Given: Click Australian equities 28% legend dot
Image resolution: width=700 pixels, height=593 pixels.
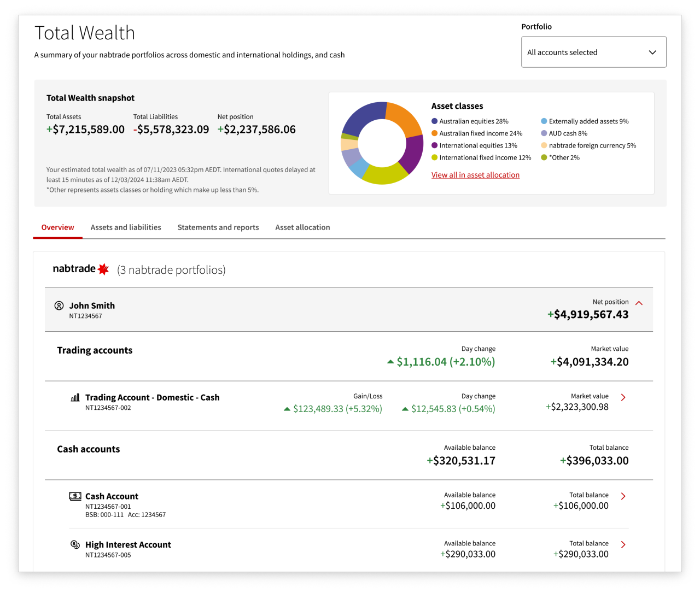Looking at the screenshot, I should point(435,121).
